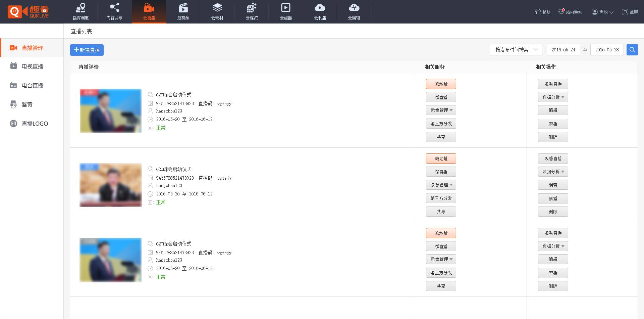Click 第三方分发 in the third row
This screenshot has width=644, height=319.
pyautogui.click(x=441, y=273)
